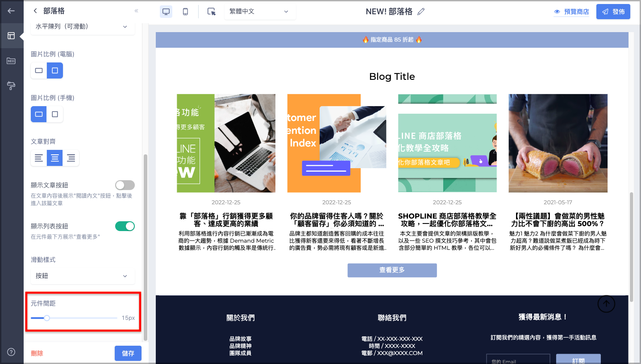Open the layout sections sidebar icon
Image resolution: width=641 pixels, height=364 pixels.
point(11,36)
